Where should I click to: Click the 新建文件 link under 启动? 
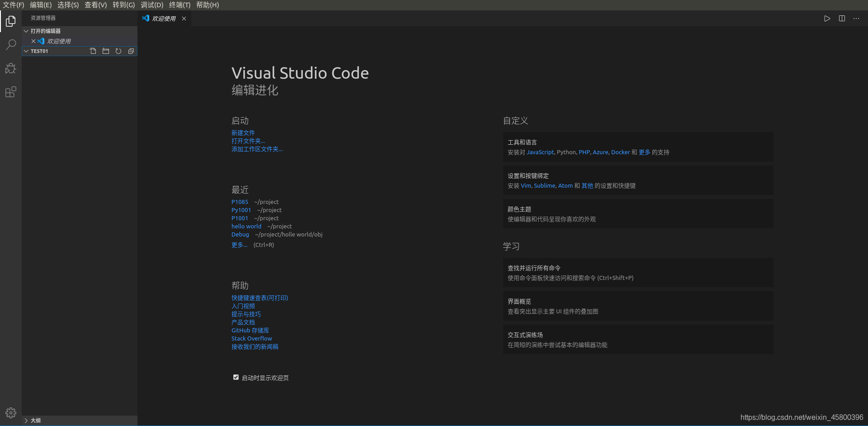tap(243, 133)
